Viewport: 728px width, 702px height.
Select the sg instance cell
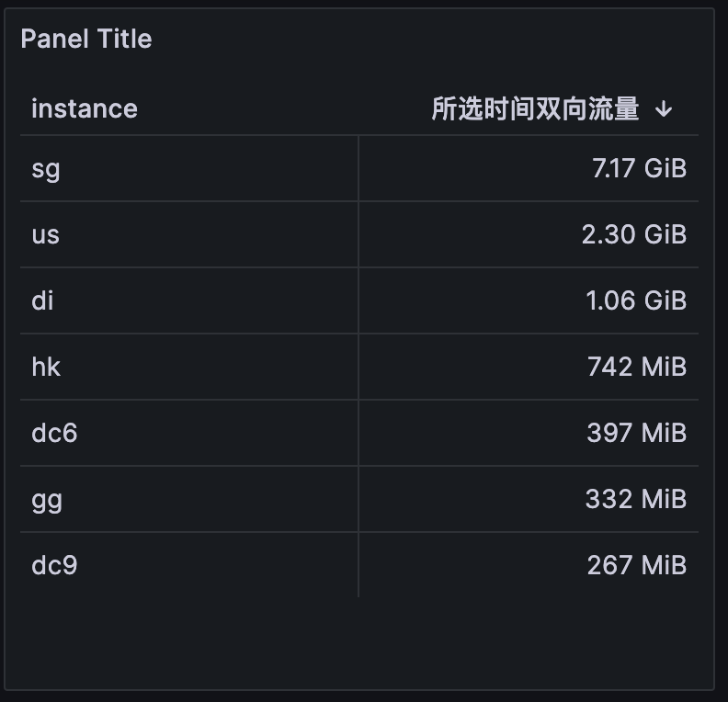click(x=46, y=169)
